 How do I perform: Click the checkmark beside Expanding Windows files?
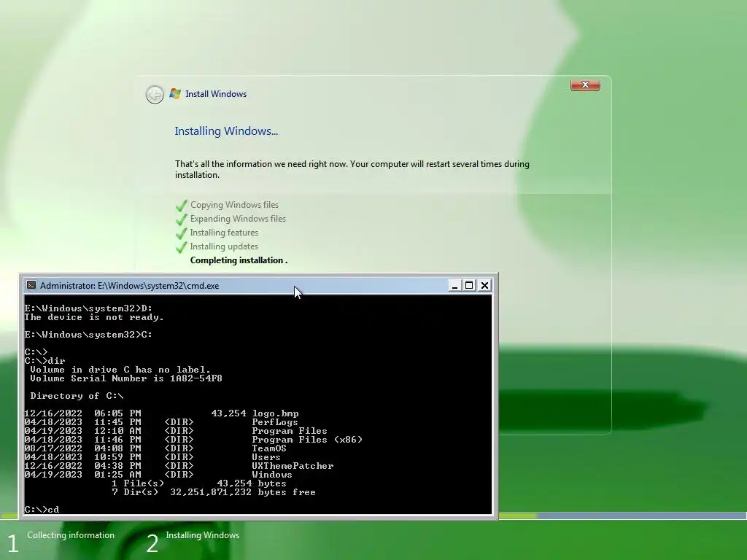181,219
